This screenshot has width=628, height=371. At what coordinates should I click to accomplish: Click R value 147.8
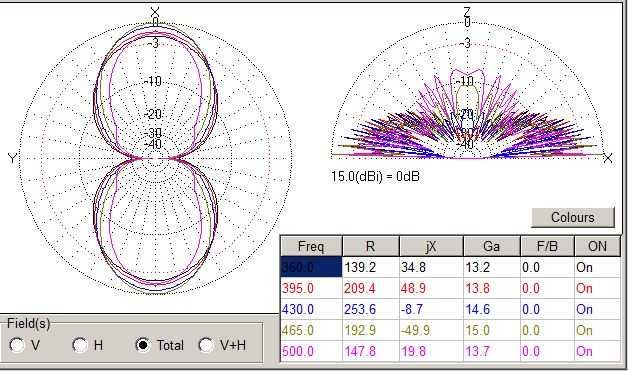[x=371, y=351]
